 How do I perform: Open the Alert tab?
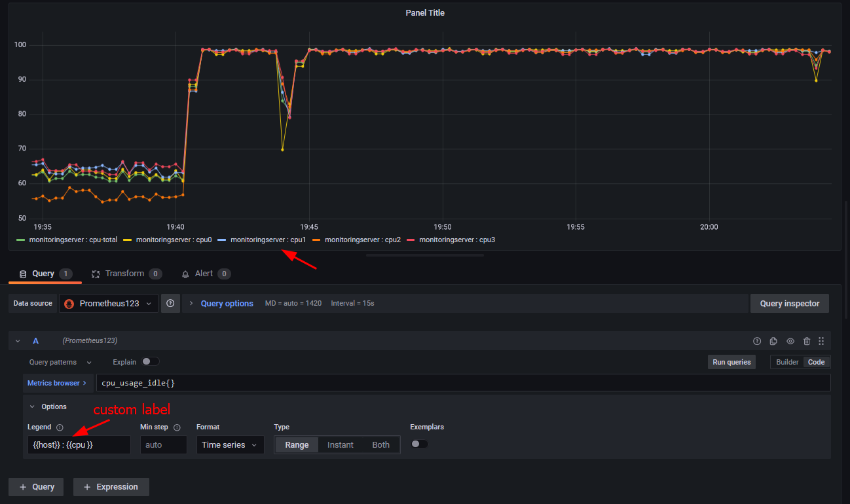(206, 274)
